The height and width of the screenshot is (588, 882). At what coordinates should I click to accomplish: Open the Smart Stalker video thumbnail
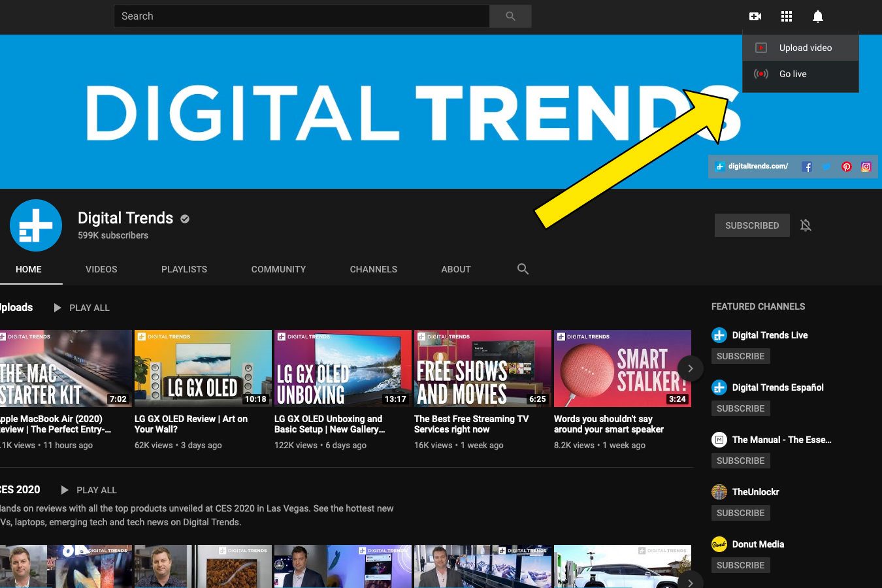click(x=623, y=368)
